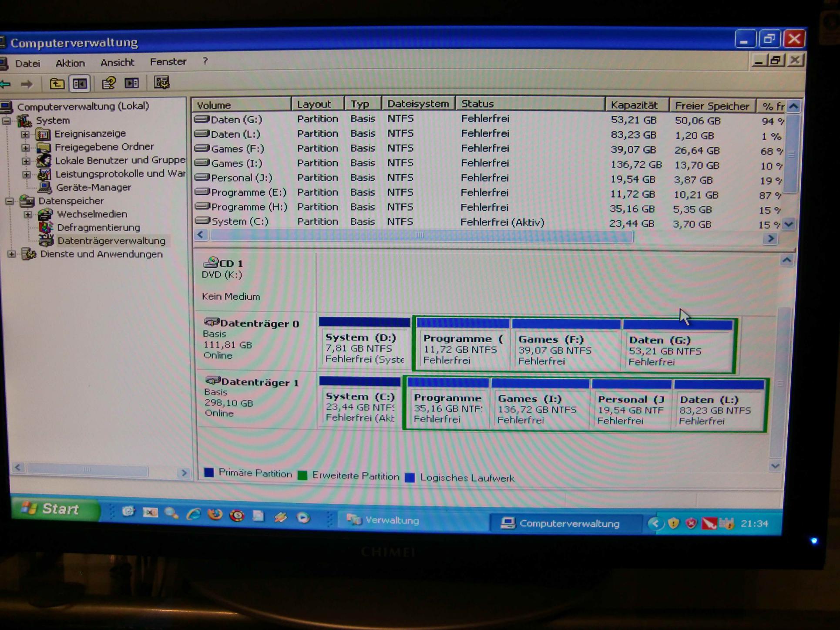Collapse the Datenspeicher tree node
This screenshot has width=840, height=630.
pos(10,201)
